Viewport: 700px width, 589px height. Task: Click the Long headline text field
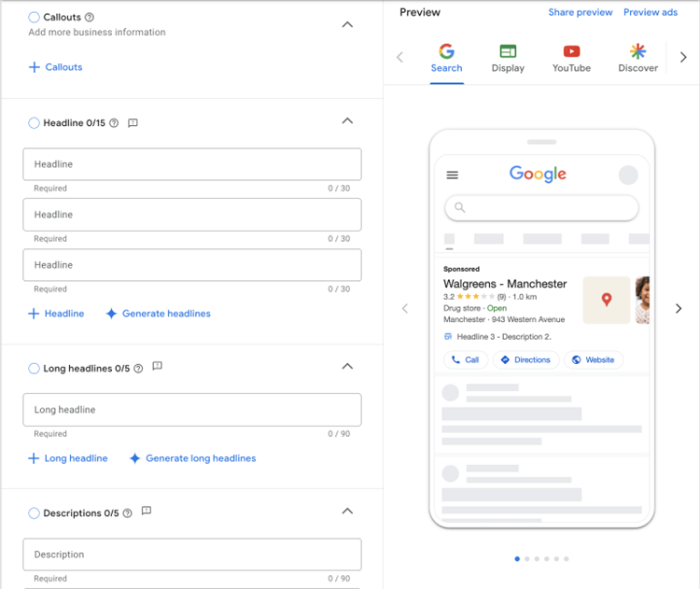[192, 410]
